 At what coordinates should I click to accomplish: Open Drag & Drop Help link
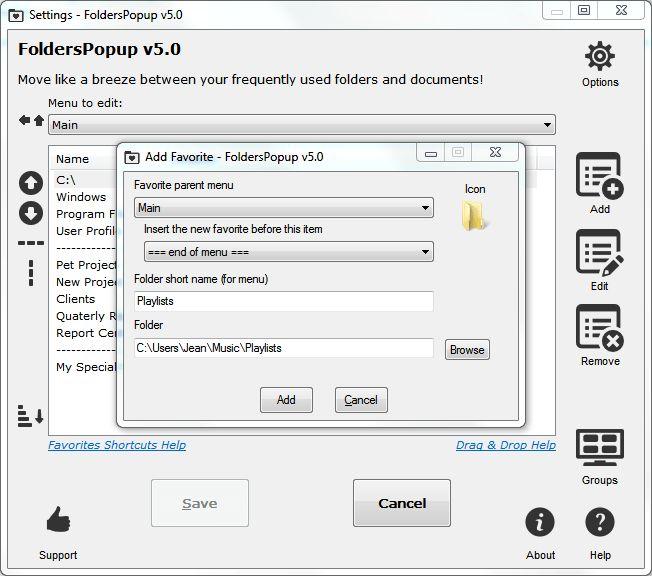pos(506,445)
